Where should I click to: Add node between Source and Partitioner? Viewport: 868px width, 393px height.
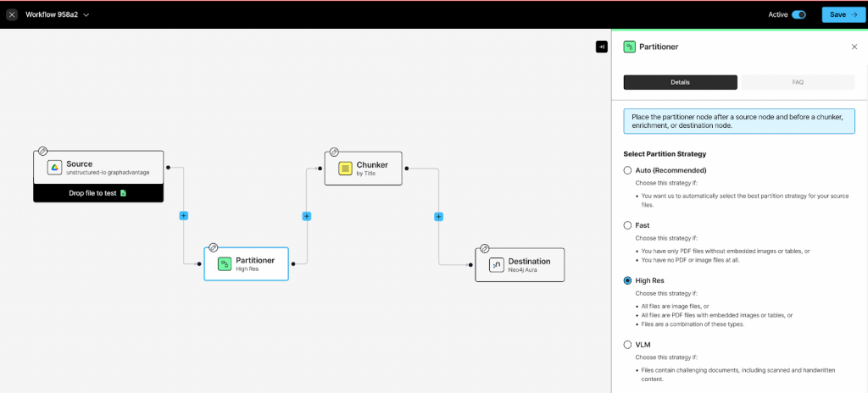tap(184, 216)
